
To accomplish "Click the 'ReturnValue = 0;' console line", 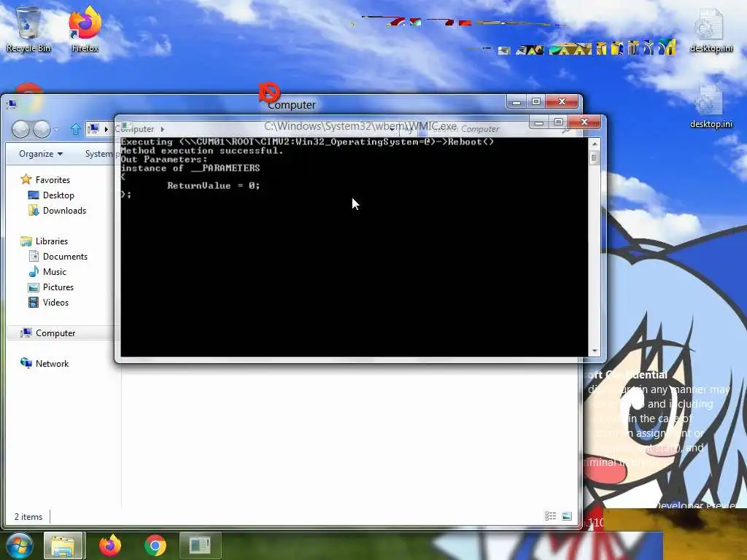I will click(214, 186).
